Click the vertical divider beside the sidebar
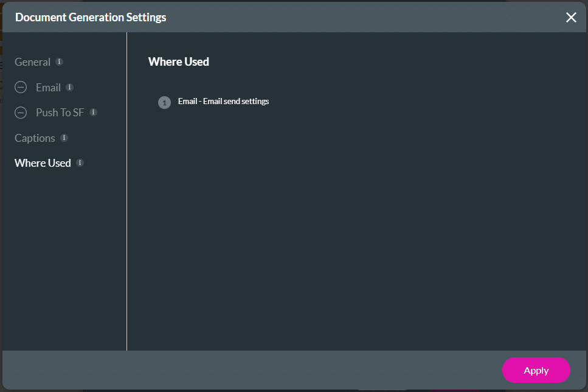588x392 pixels. (126, 243)
